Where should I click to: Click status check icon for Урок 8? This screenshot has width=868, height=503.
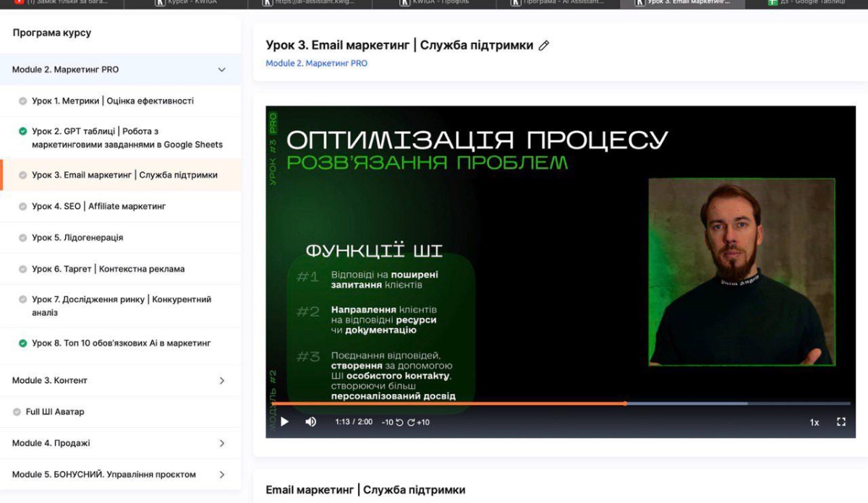tap(23, 343)
